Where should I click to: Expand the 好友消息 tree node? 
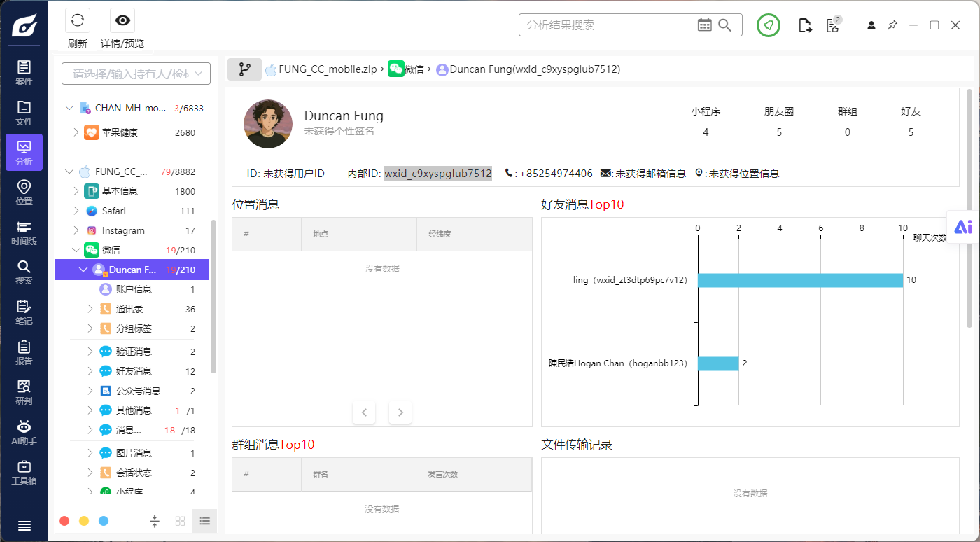pyautogui.click(x=90, y=371)
